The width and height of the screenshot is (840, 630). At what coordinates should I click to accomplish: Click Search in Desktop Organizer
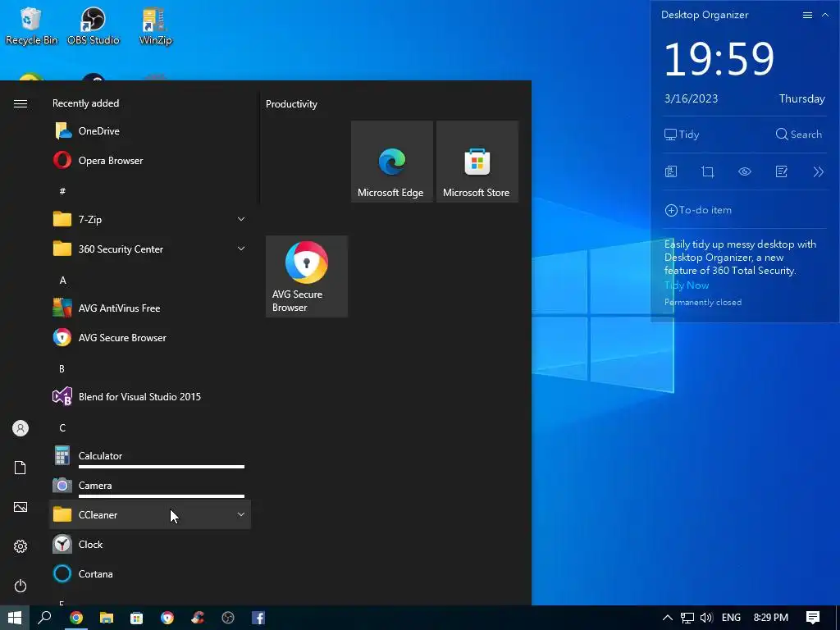(x=798, y=135)
